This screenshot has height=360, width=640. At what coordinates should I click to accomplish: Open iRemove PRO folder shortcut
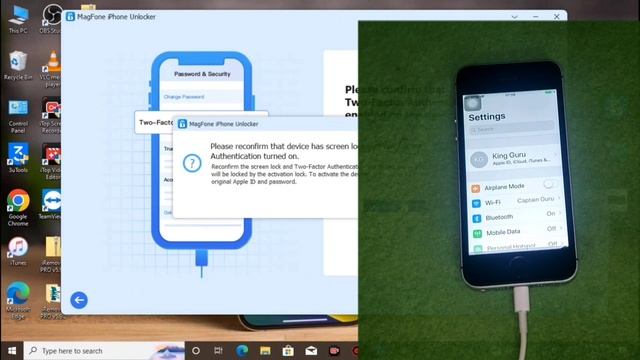click(x=51, y=253)
